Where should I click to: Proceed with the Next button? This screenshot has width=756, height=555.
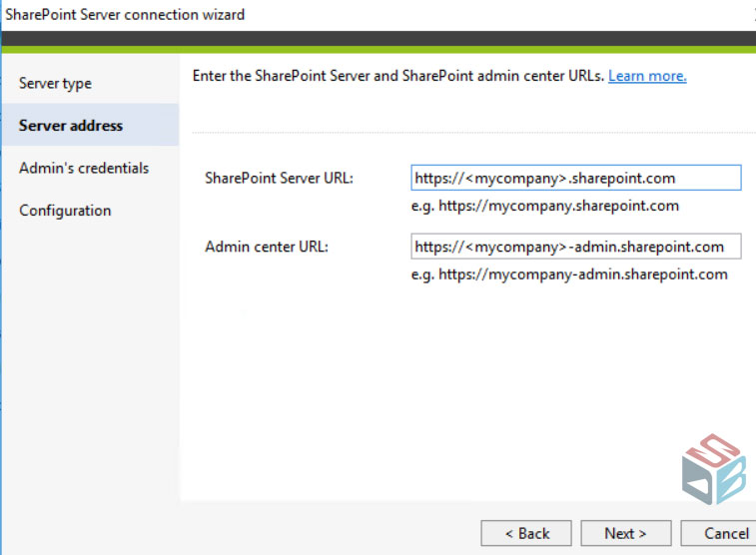625,533
